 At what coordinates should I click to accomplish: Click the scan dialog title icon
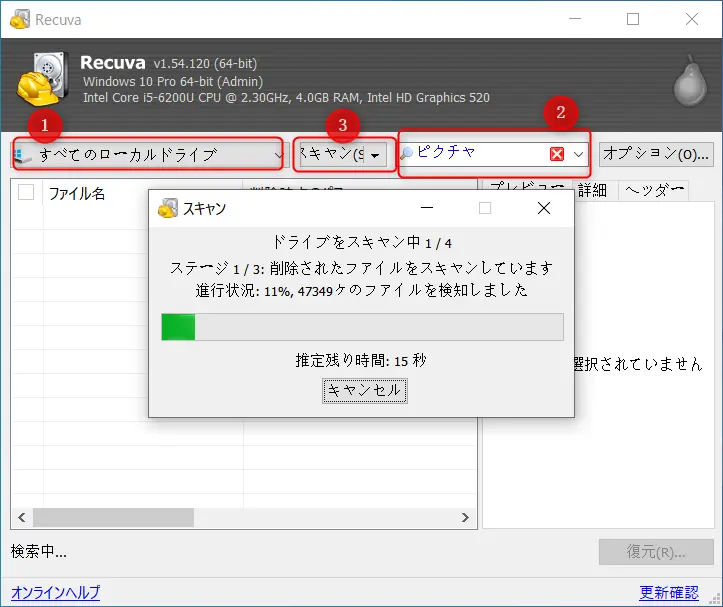point(167,208)
